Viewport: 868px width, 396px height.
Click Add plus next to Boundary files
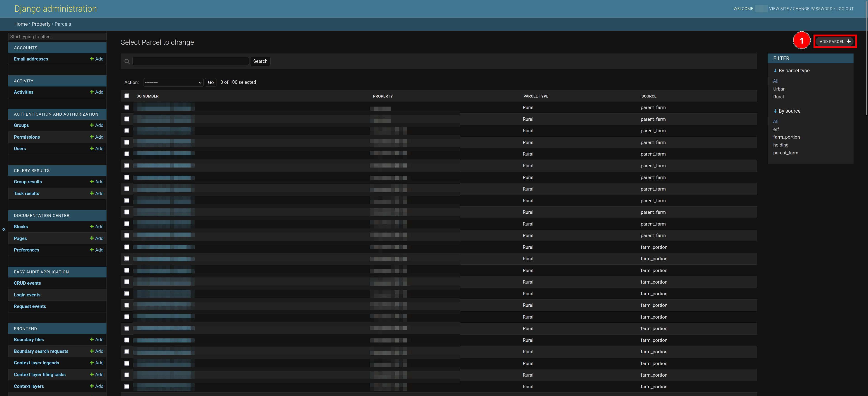tap(96, 340)
